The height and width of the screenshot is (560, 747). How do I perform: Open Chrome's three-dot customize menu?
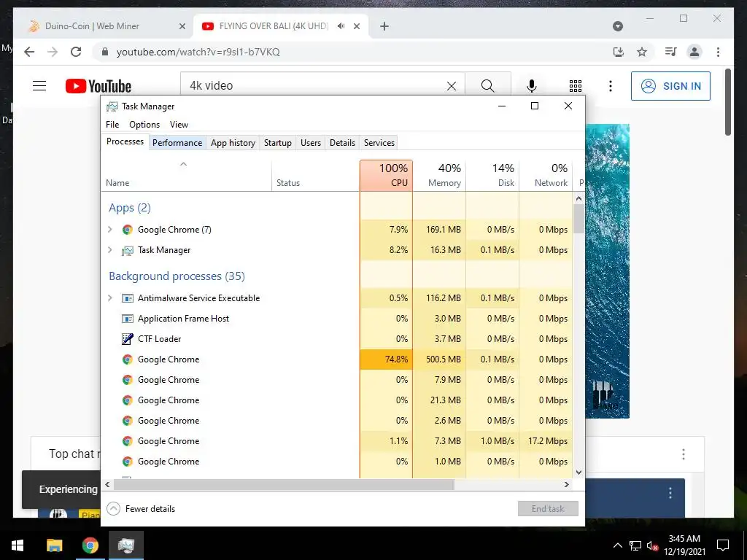pos(718,52)
